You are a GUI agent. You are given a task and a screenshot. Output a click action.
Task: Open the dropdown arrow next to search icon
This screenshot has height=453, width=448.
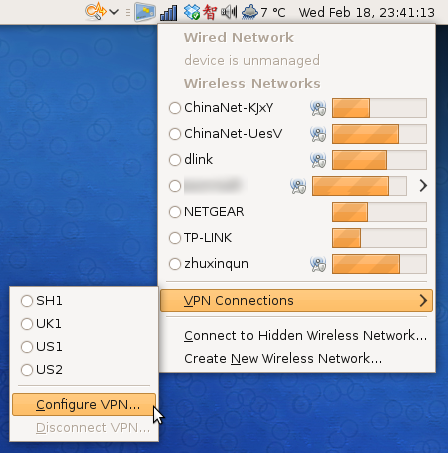(114, 12)
